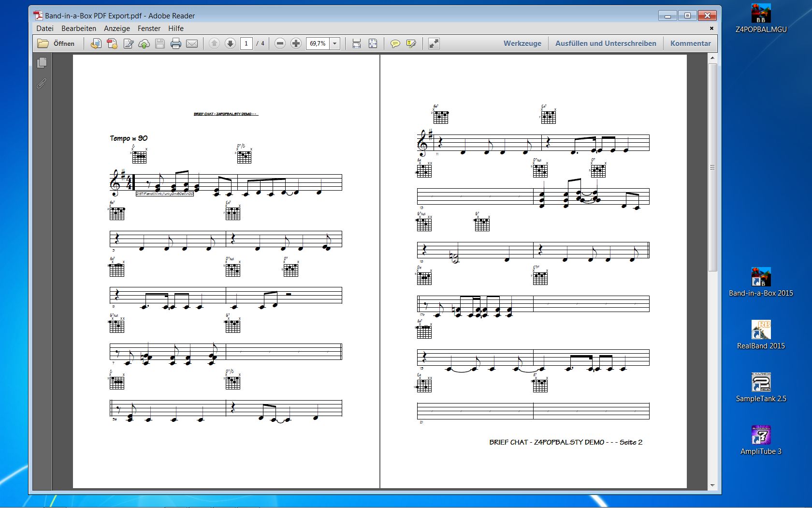Expand the Werkzeuge tools pane

(522, 44)
